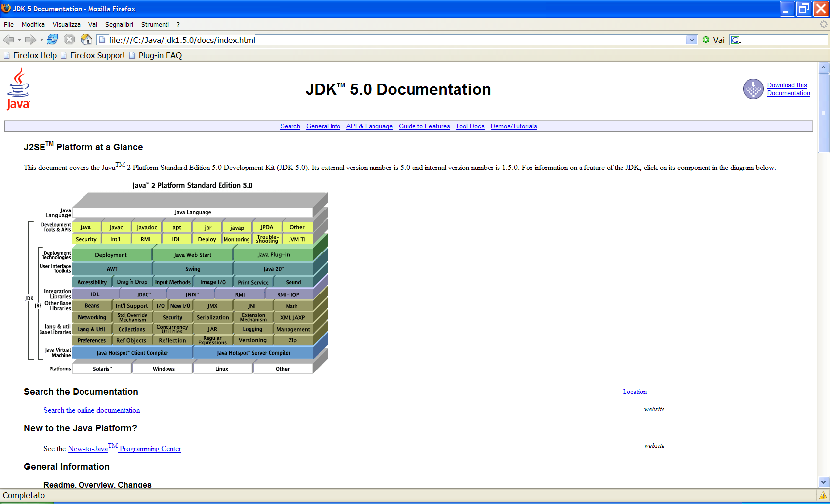Viewport: 830px width, 504px height.
Task: Click javac in the platform diagram
Action: click(117, 227)
